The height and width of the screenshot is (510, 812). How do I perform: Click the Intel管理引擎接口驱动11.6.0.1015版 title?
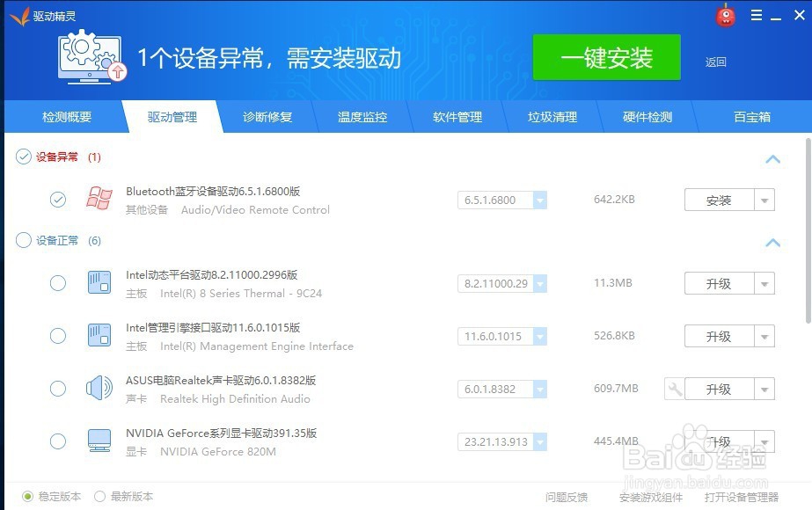point(213,328)
